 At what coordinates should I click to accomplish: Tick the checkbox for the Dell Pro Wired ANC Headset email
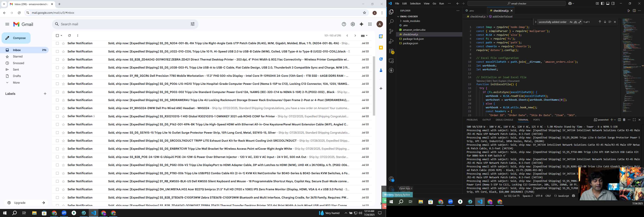[57, 108]
